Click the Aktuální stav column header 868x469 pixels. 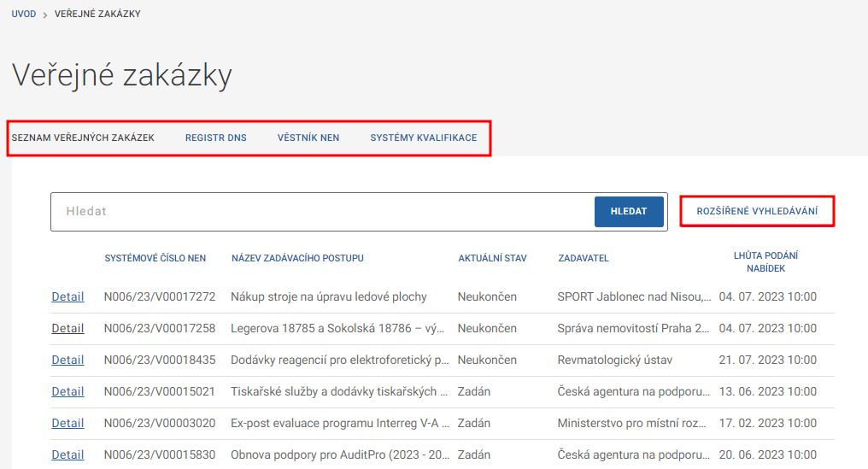tap(492, 258)
